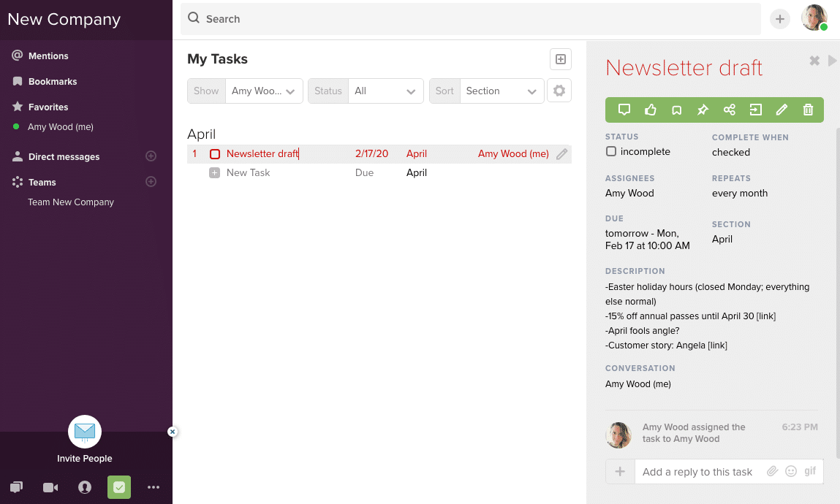Delete the task using the trash icon
This screenshot has width=840, height=504.
click(808, 110)
